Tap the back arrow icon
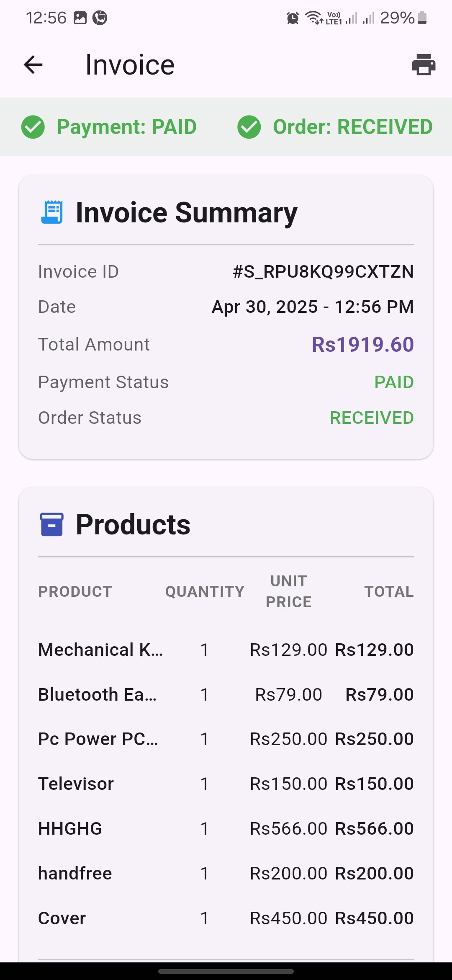Image resolution: width=452 pixels, height=980 pixels. tap(33, 65)
